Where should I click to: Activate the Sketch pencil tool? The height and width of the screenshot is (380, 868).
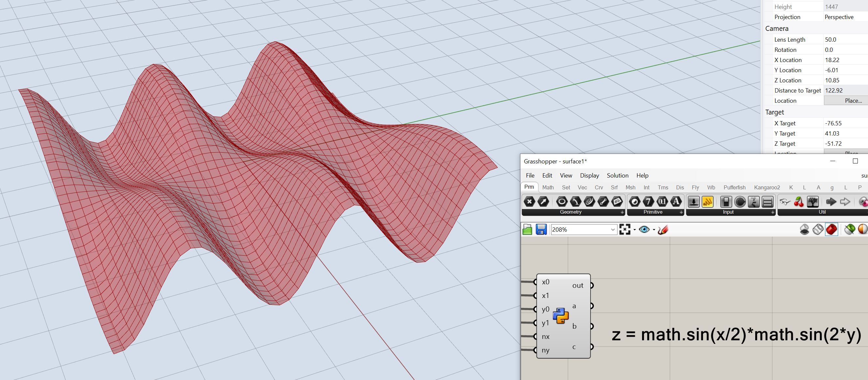click(x=663, y=230)
